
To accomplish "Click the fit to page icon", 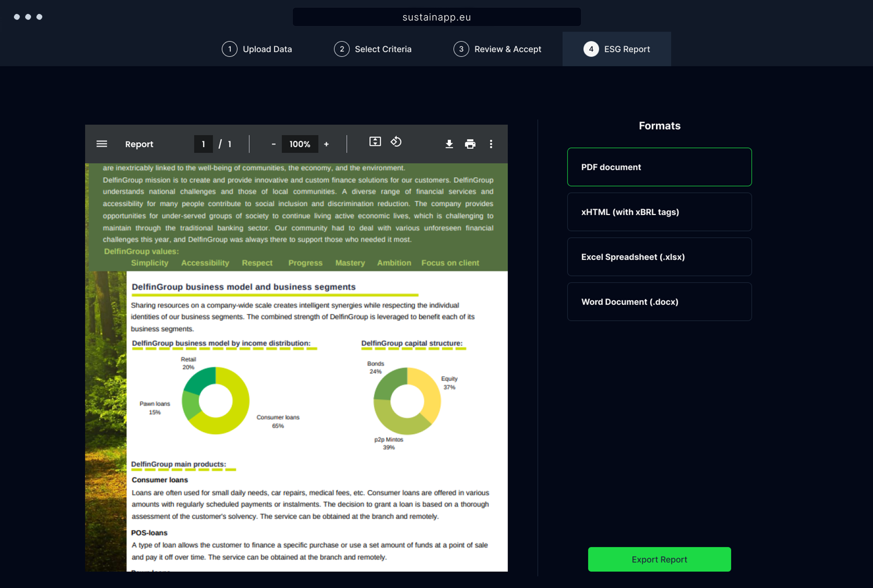I will click(x=375, y=142).
